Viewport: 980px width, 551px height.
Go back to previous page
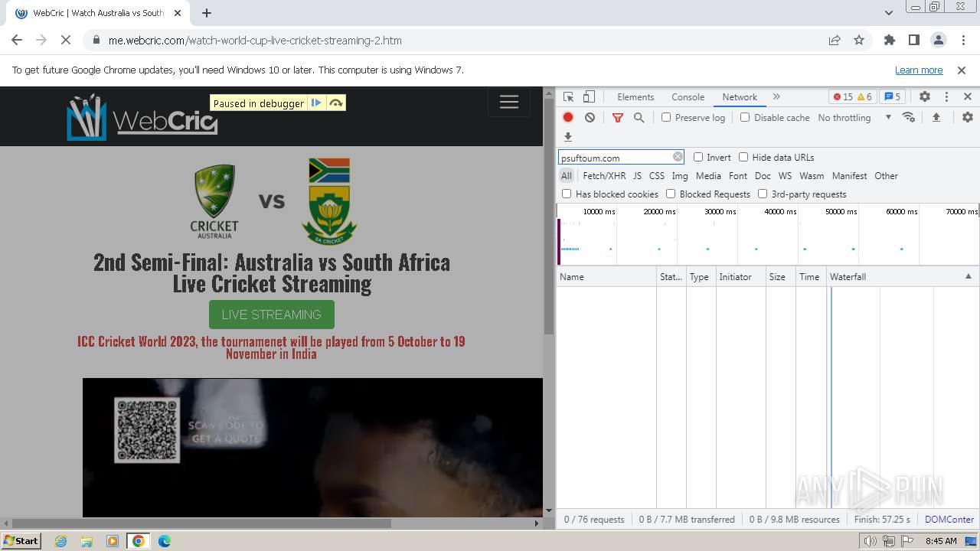(17, 41)
